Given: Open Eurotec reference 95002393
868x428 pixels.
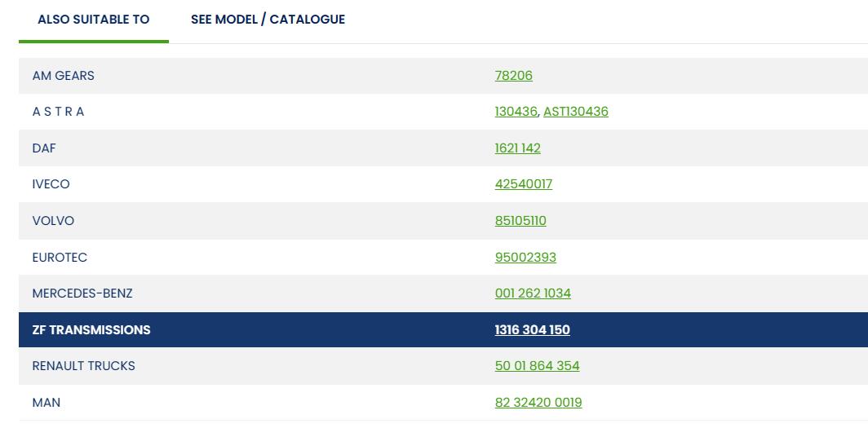Looking at the screenshot, I should point(525,257).
